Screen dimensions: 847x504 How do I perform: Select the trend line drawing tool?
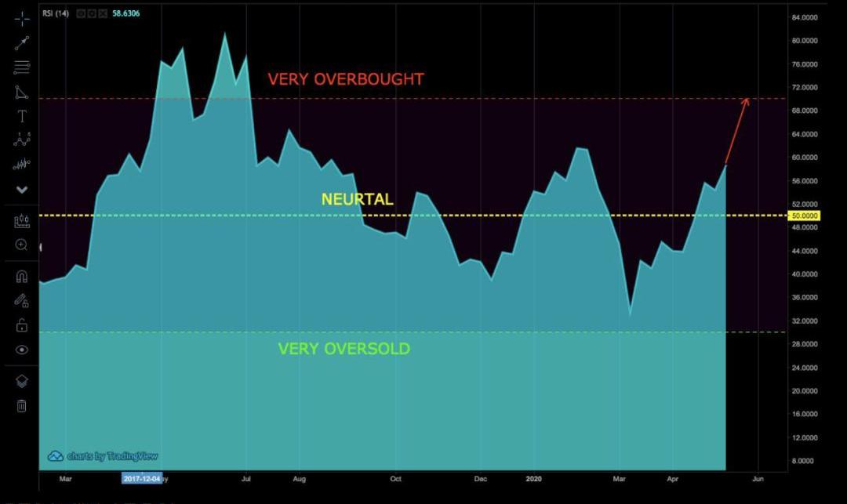tap(22, 43)
